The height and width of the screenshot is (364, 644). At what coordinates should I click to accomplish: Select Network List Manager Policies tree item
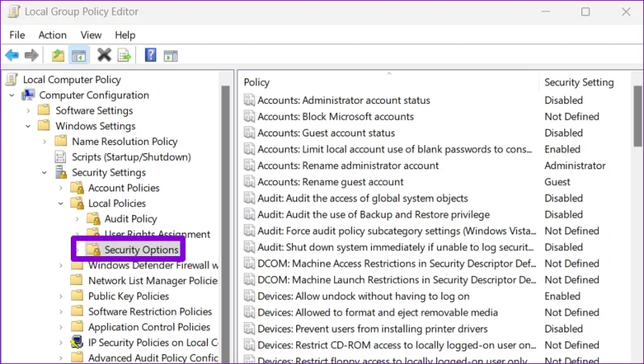pyautogui.click(x=153, y=280)
